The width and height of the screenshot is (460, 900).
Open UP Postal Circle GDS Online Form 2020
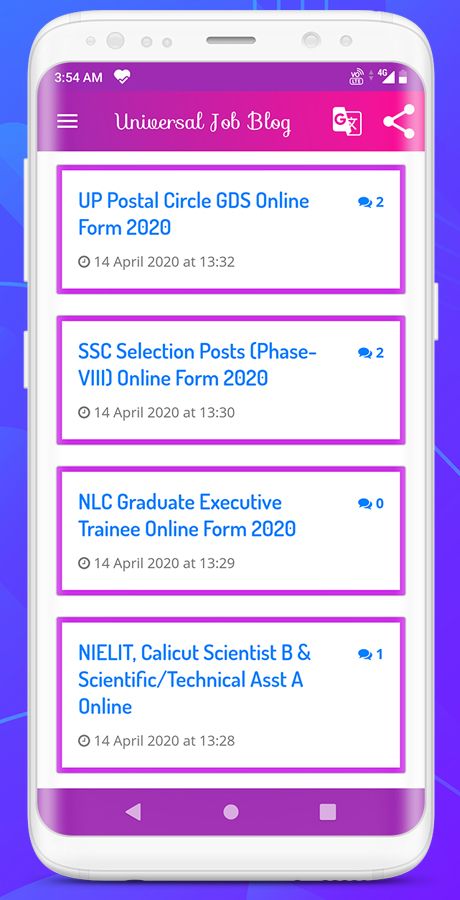(194, 214)
